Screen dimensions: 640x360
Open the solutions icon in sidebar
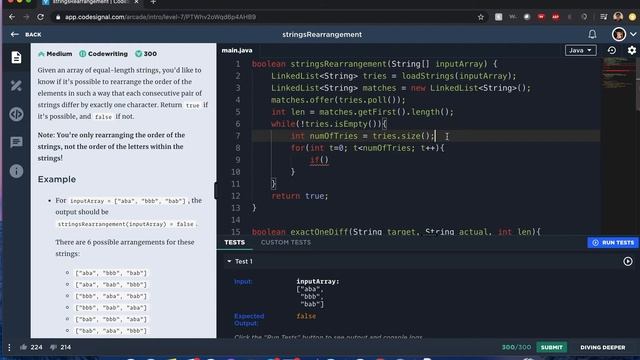(x=16, y=85)
